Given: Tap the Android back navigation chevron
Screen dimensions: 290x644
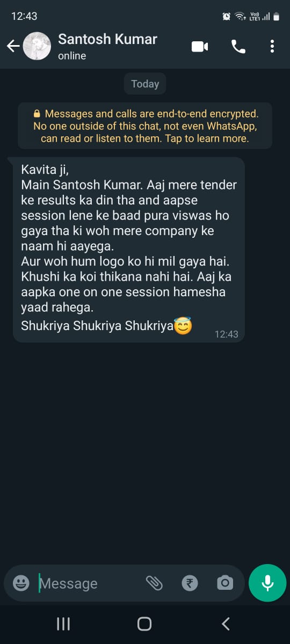Looking at the screenshot, I should coord(226,624).
